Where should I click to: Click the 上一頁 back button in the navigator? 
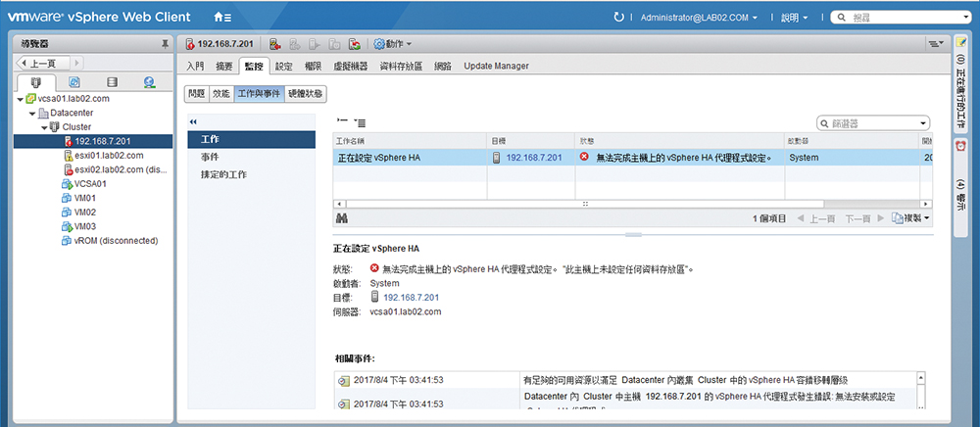coord(42,63)
